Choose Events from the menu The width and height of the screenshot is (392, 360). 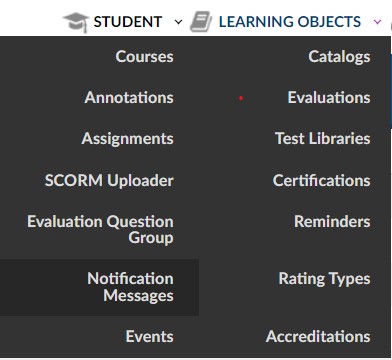[x=149, y=336]
